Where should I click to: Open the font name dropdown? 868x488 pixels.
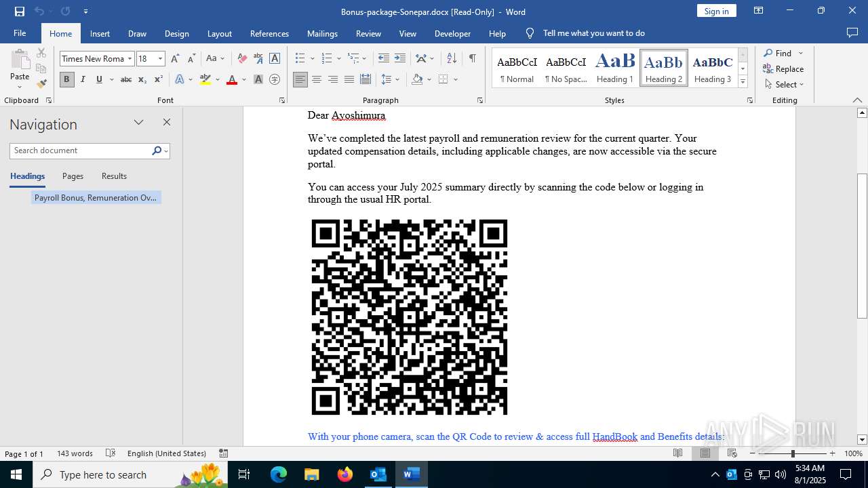[x=130, y=58]
